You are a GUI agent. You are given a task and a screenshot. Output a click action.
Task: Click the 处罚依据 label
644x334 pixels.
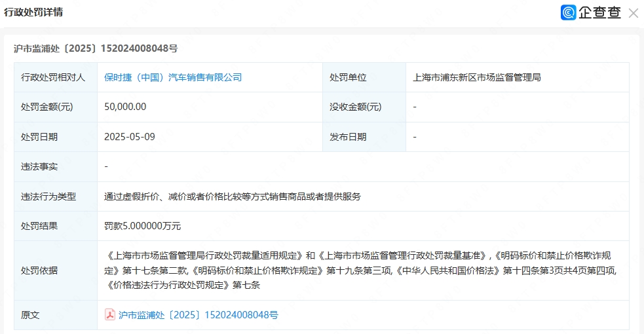(x=39, y=270)
